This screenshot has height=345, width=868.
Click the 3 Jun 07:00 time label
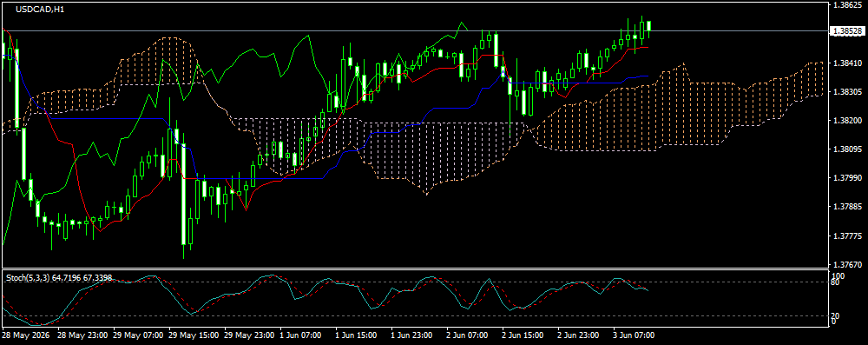[634, 335]
